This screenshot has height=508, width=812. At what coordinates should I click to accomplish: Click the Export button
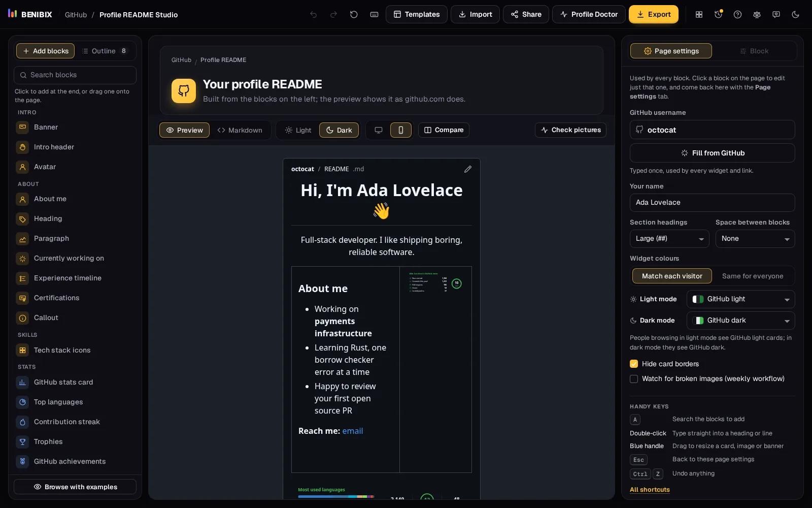[x=654, y=14]
